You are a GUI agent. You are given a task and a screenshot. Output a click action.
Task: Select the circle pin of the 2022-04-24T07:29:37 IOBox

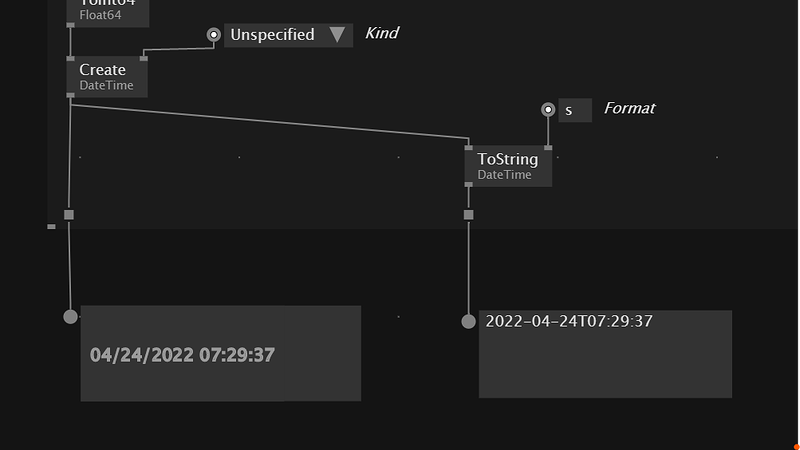pos(468,321)
